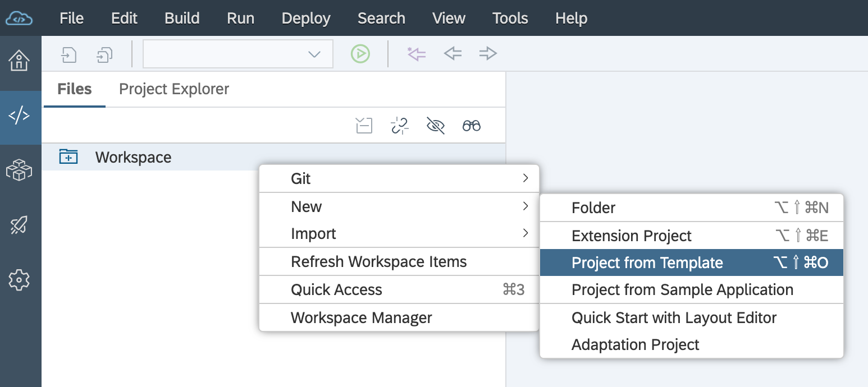Open the Deploy menu in menu bar
The width and height of the screenshot is (868, 387).
(x=306, y=18)
